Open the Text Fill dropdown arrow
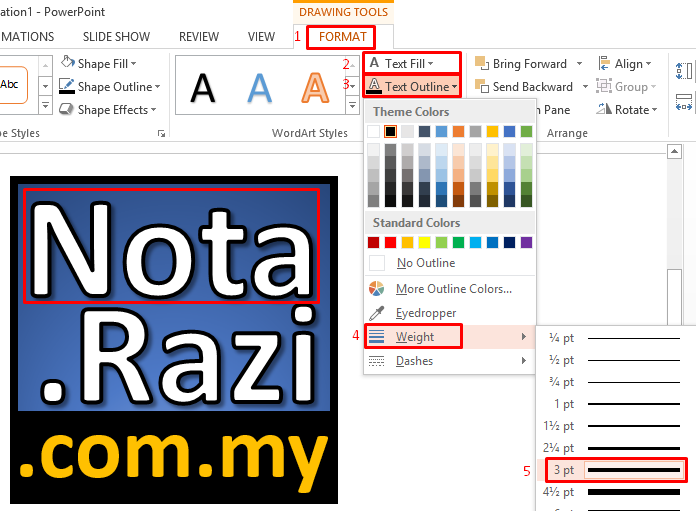Screen dimensions: 696x511 tap(431, 64)
